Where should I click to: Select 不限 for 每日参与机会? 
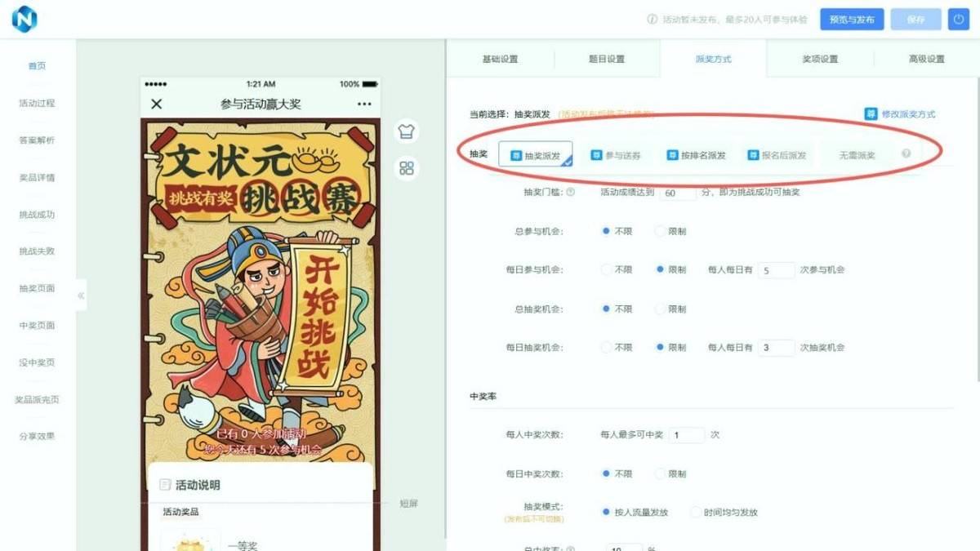pos(606,269)
